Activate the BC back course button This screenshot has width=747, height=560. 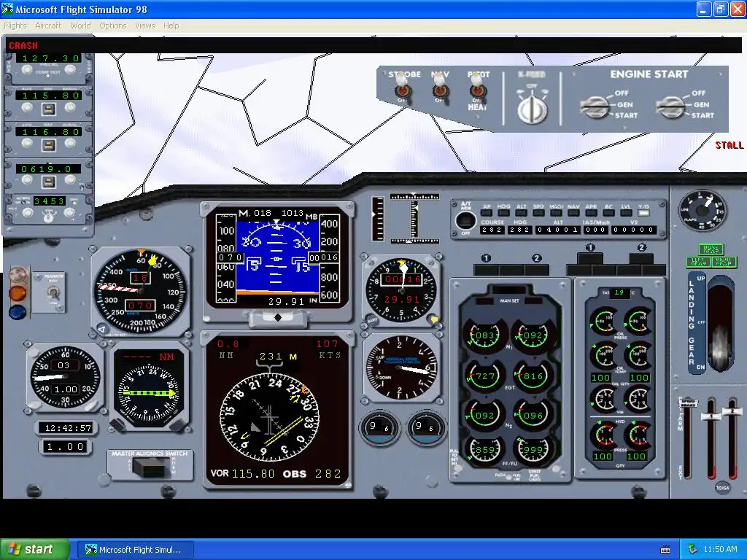[x=608, y=213]
